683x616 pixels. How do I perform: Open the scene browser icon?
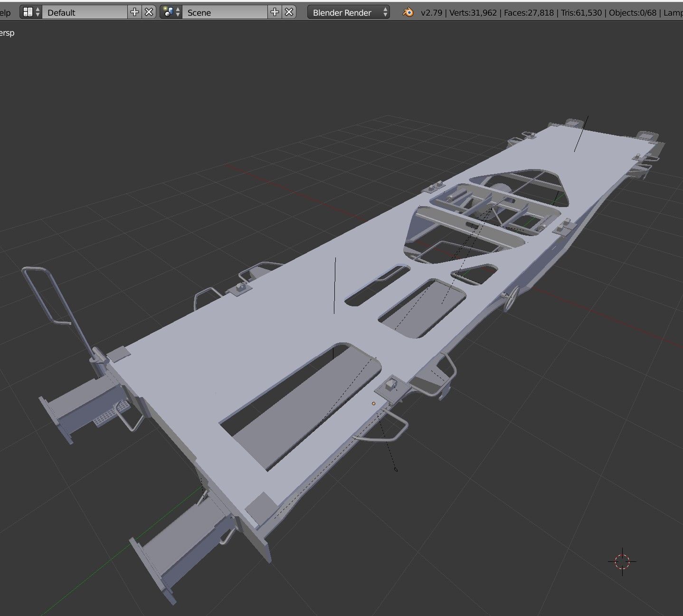(x=171, y=12)
